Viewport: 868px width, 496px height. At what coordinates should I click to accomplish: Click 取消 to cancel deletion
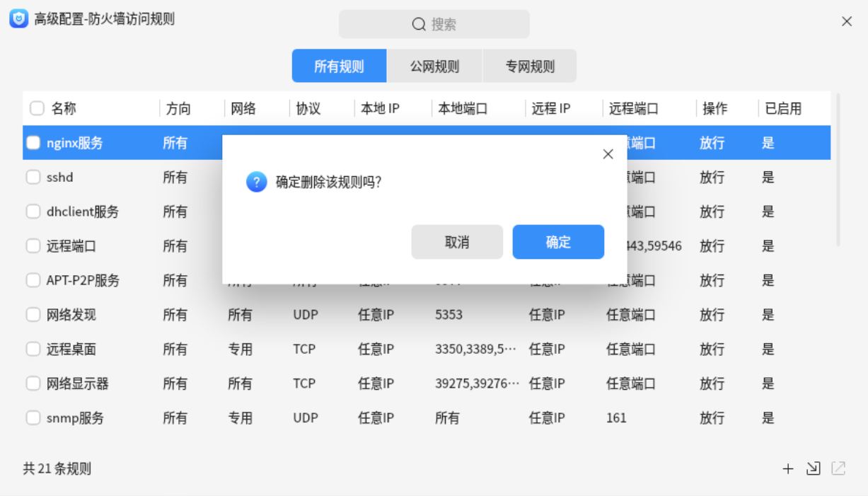pyautogui.click(x=457, y=242)
